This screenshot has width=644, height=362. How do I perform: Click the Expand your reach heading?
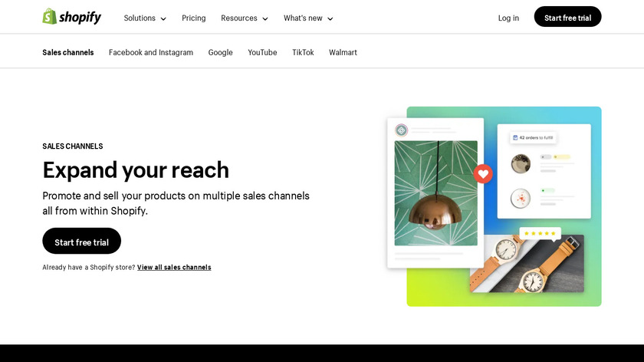pyautogui.click(x=136, y=170)
